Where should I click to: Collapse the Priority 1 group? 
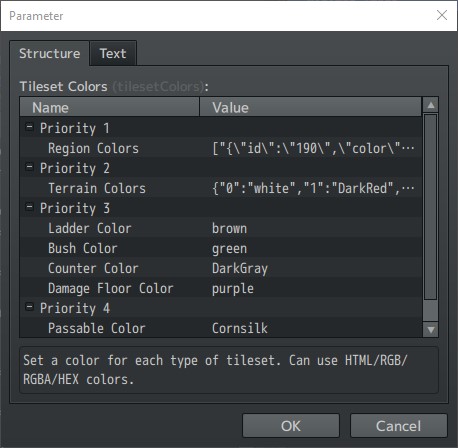[29, 127]
